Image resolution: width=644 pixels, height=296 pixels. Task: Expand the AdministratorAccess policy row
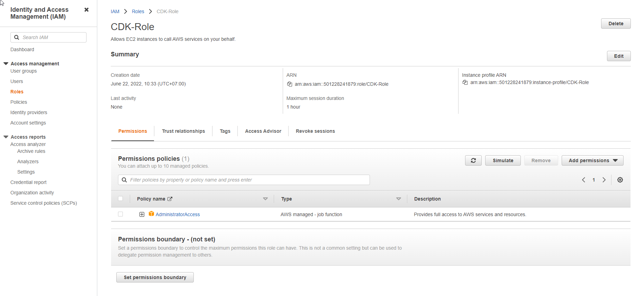tap(142, 214)
